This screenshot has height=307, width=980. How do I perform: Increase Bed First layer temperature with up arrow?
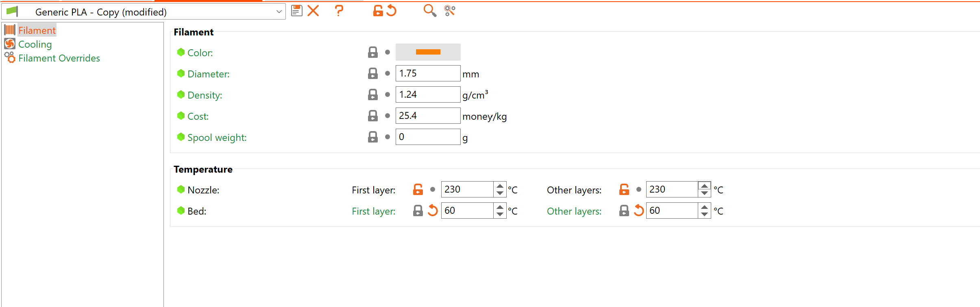(500, 207)
